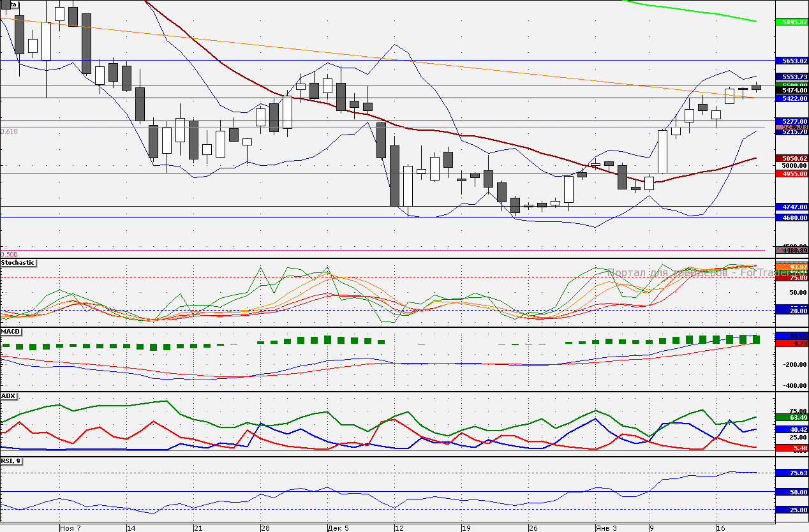Click the 5000.00 price axis value
The width and height of the screenshot is (809, 532).
point(795,165)
